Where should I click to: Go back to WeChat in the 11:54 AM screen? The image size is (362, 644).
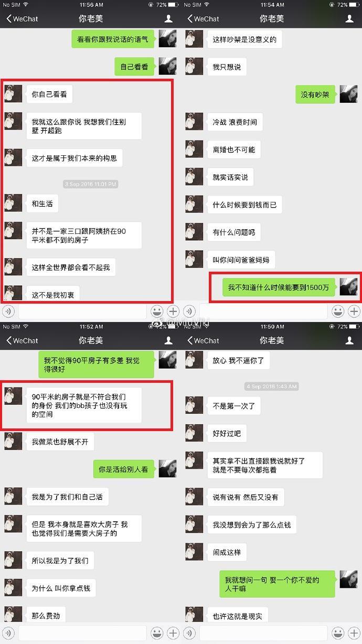203,19
